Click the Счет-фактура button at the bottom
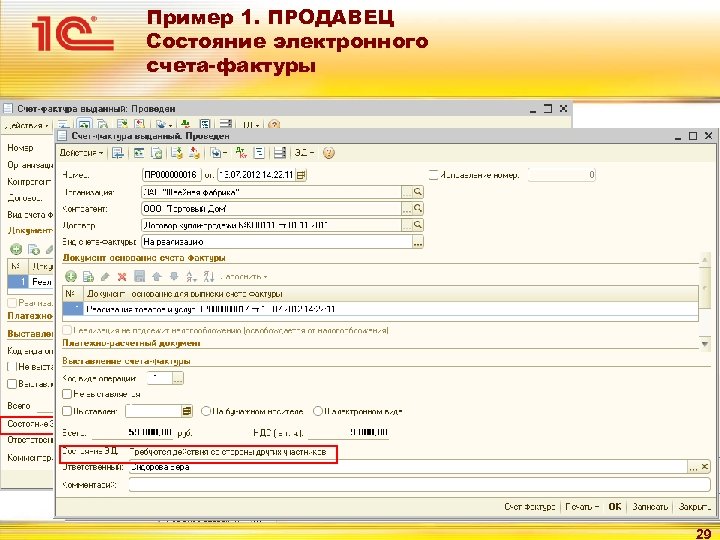This screenshot has height=540, width=720. pos(529,507)
